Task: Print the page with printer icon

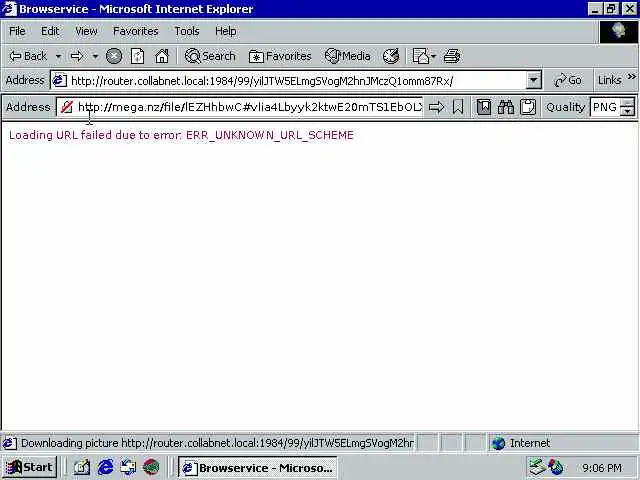Action: click(x=452, y=56)
